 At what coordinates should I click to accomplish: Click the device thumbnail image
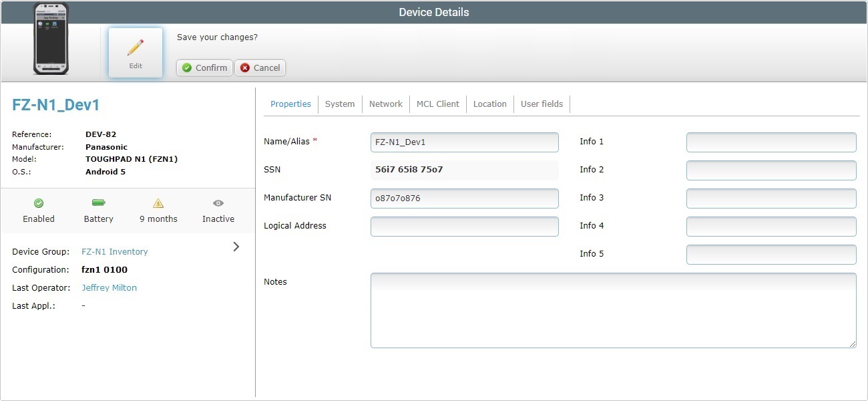51,40
